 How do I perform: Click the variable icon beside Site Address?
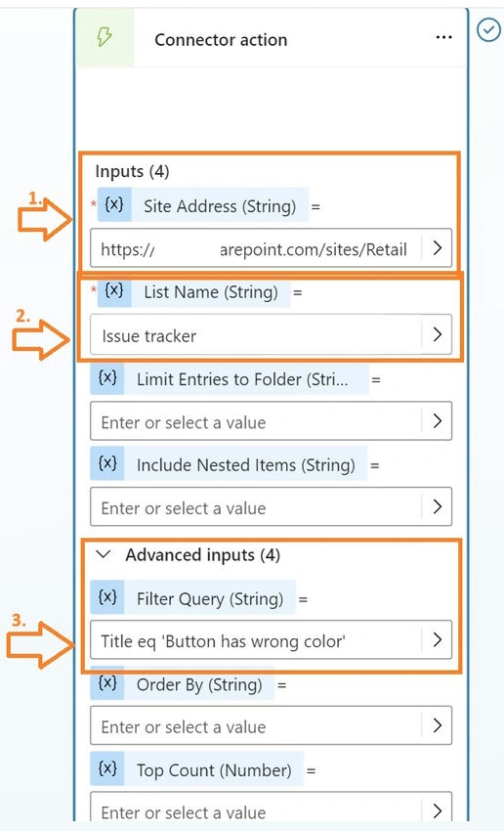tap(114, 204)
